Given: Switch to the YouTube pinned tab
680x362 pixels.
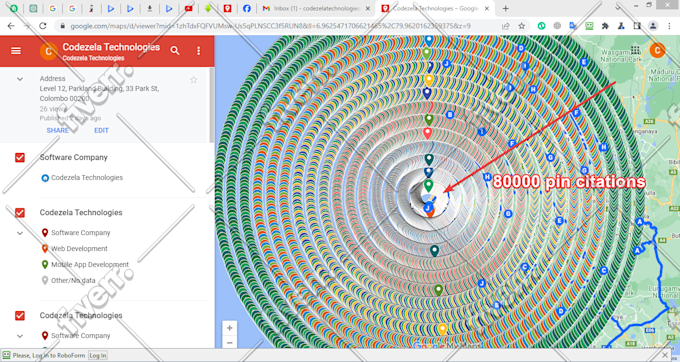Looking at the screenshot, I should [x=189, y=8].
